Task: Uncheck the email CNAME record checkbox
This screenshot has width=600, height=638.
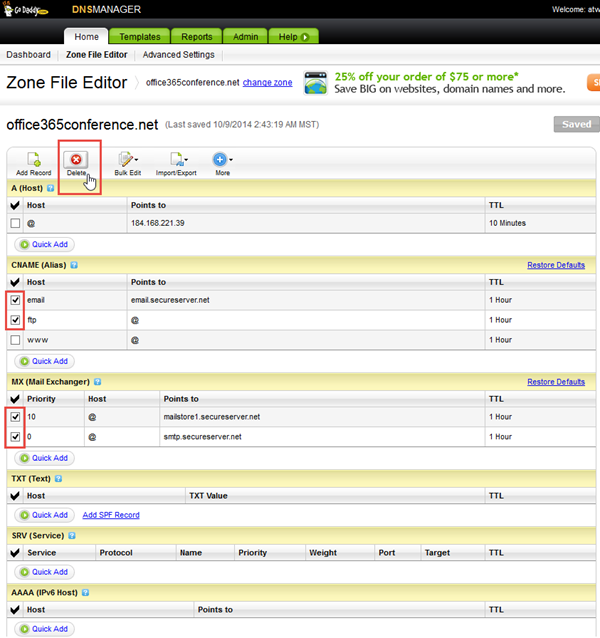Action: [x=15, y=300]
